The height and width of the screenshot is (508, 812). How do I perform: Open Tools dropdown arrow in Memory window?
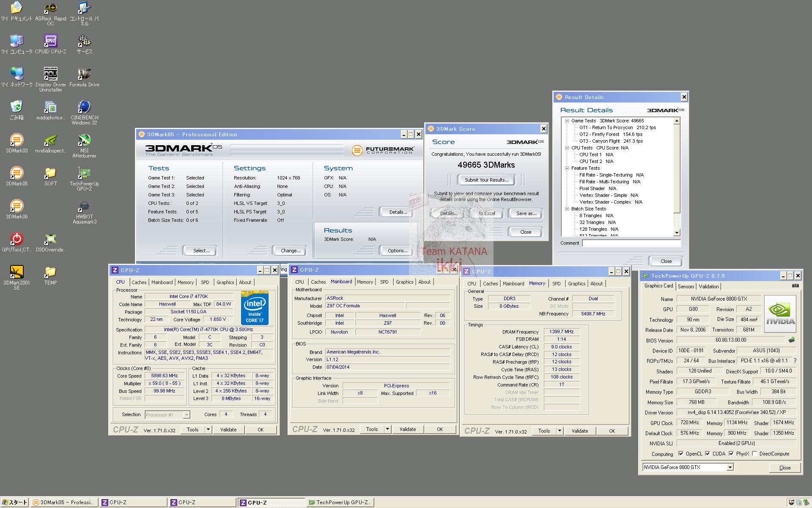(x=560, y=431)
